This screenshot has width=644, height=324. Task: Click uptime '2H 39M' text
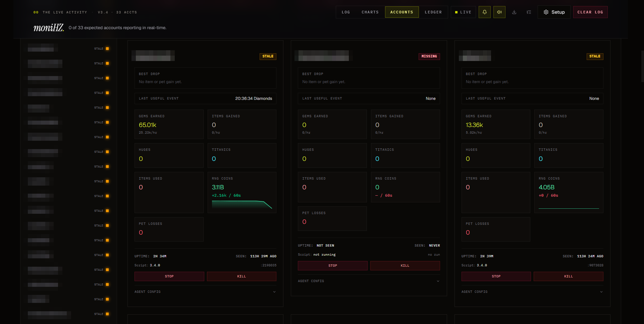(487, 256)
